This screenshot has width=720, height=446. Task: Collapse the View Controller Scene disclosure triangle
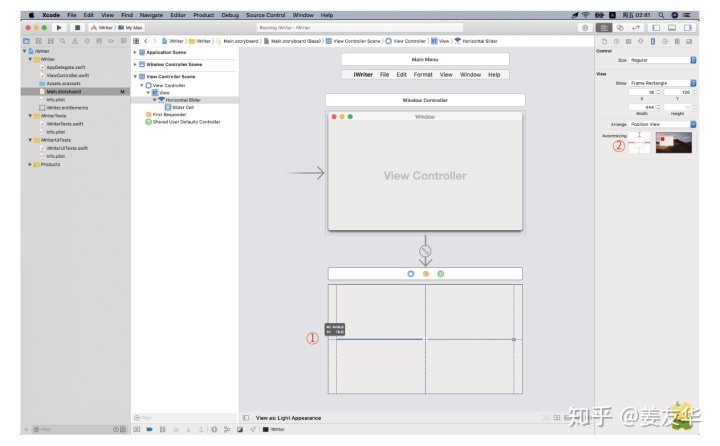click(135, 77)
